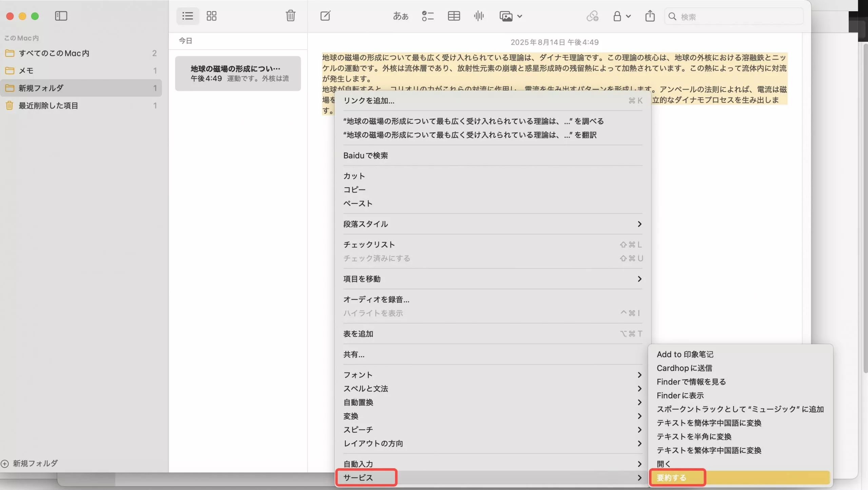Expand the 段落スタイル submenu
Screen dimensions: 868x490
click(x=493, y=224)
